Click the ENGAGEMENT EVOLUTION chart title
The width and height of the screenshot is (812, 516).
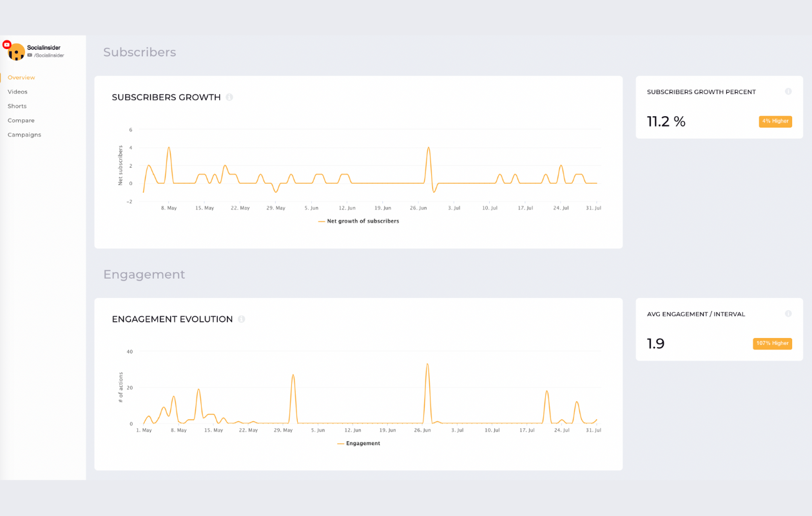tap(172, 319)
